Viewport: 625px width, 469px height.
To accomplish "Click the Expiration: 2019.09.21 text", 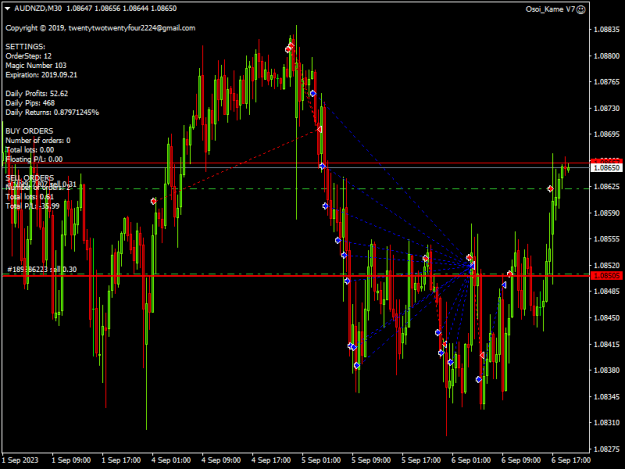I will [41, 75].
